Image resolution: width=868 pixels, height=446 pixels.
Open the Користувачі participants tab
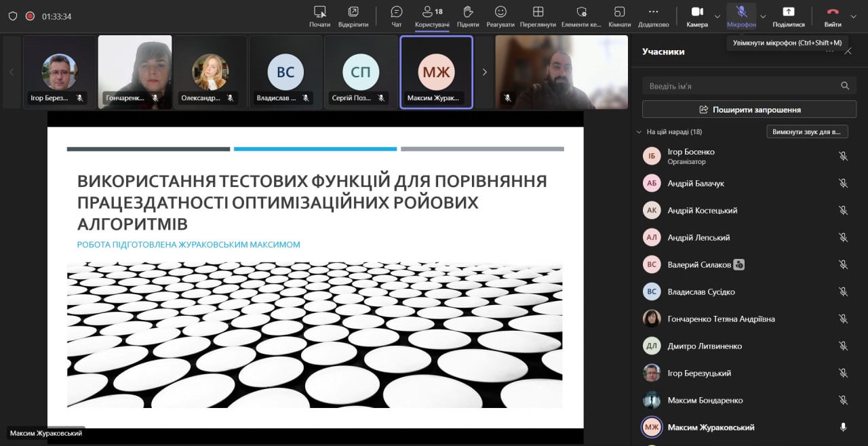[x=432, y=16]
